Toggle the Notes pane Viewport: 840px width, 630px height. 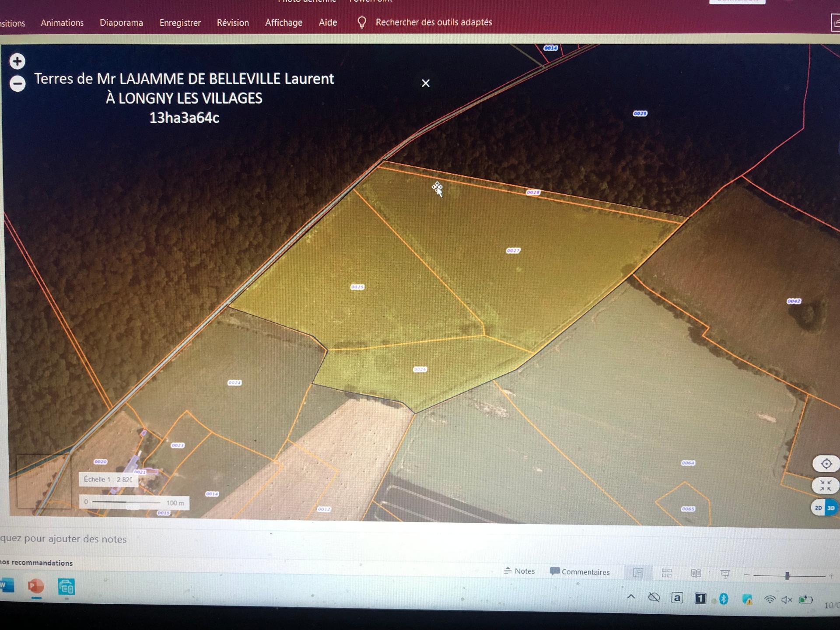(x=519, y=571)
